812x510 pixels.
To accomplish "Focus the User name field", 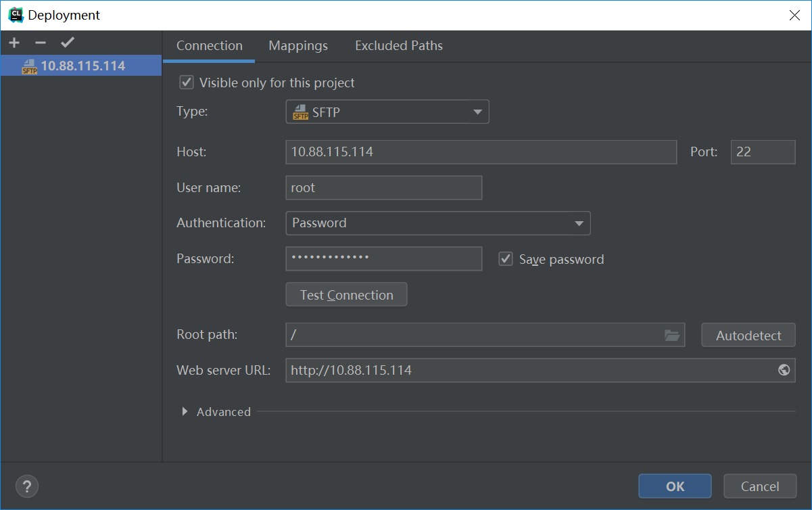I will (384, 188).
